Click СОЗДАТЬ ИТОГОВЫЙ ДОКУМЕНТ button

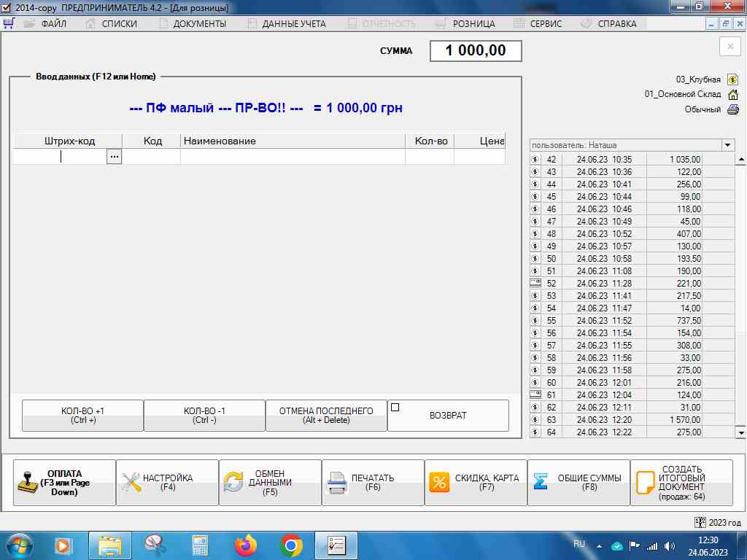(x=681, y=483)
